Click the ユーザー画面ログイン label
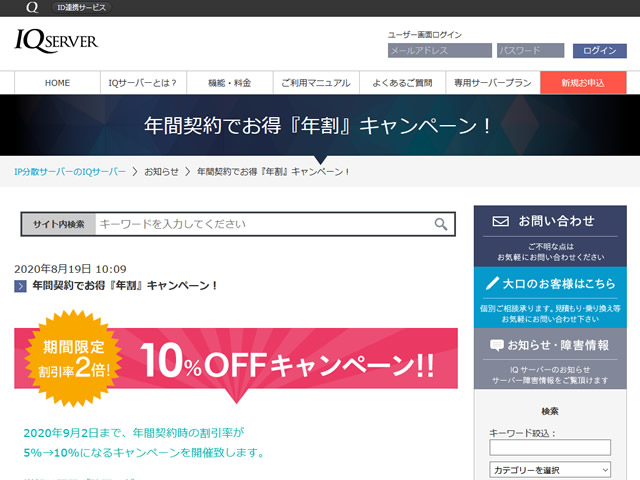This screenshot has width=640, height=480. pyautogui.click(x=424, y=35)
